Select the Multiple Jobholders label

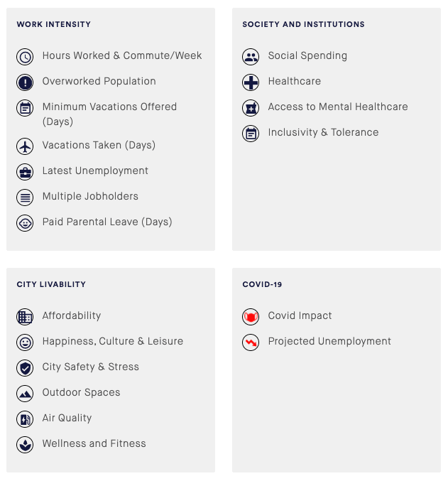click(90, 196)
